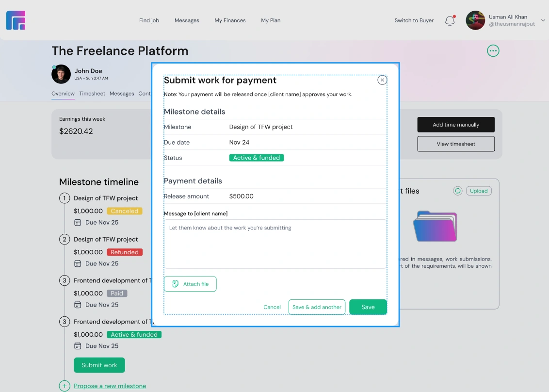Viewport: 549px width, 392px height.
Task: Click the three-dot options icon
Action: [x=493, y=51]
